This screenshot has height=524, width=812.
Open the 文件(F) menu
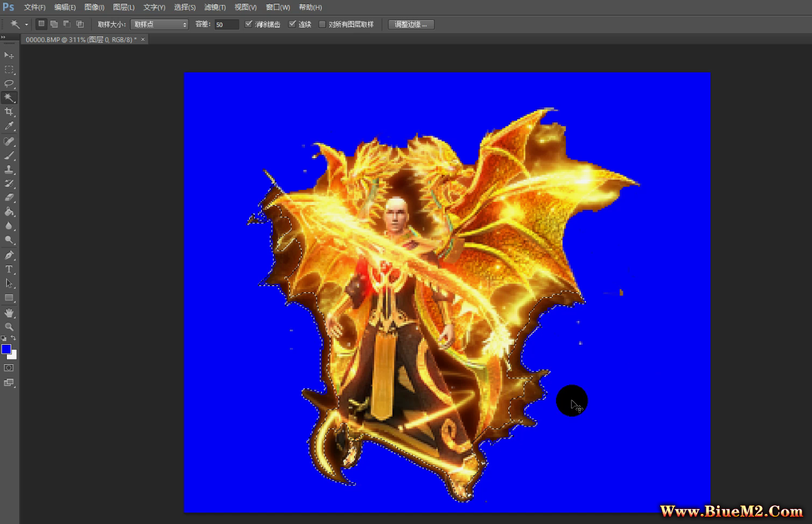coord(34,7)
